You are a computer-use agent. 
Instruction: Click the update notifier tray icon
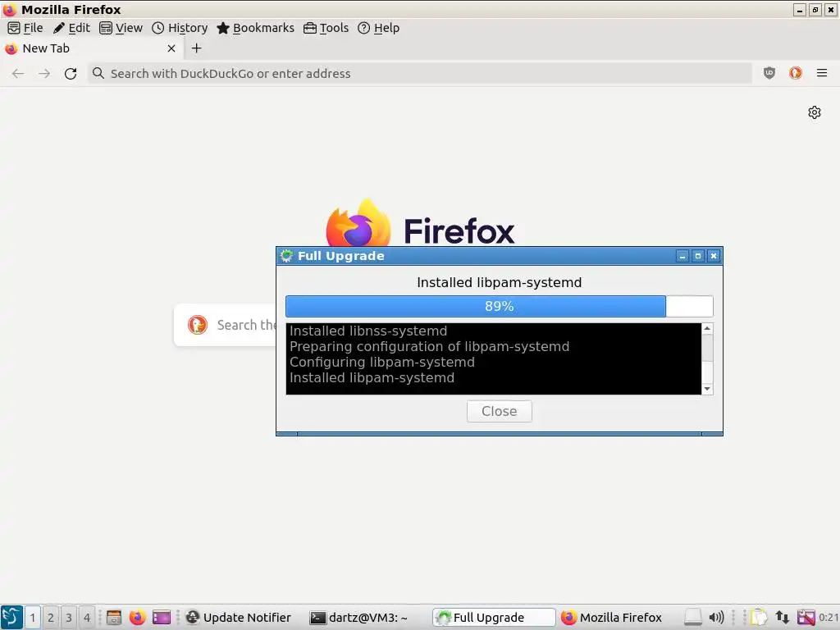point(806,617)
